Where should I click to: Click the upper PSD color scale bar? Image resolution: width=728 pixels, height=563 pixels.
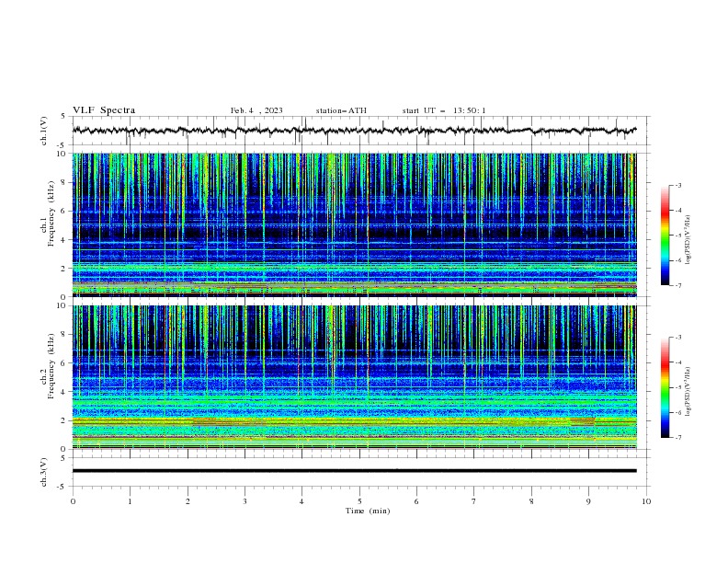665,236
